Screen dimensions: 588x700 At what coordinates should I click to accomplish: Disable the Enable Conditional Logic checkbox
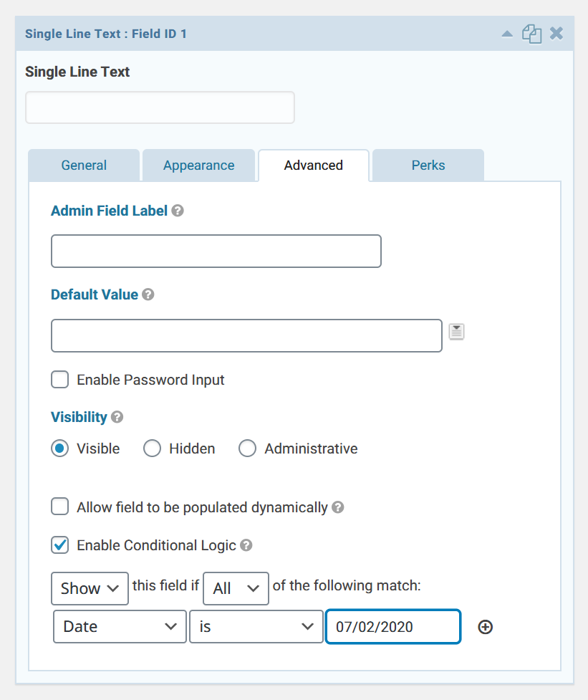[59, 545]
